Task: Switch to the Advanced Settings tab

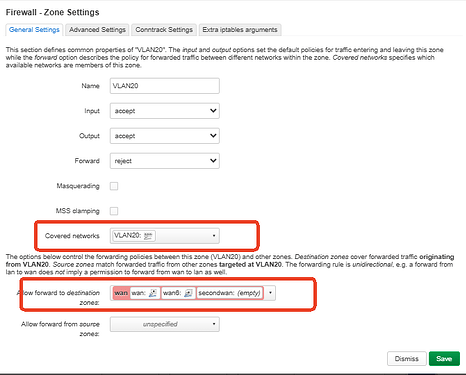Action: [97, 30]
